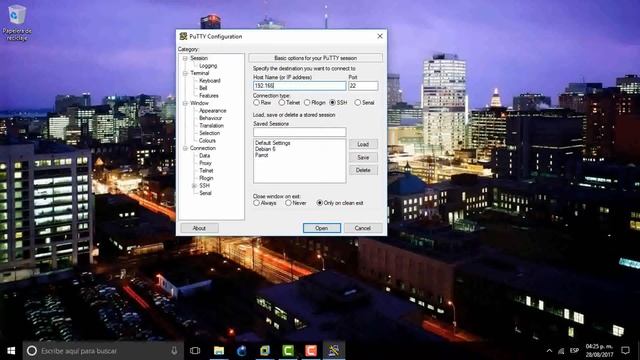Click the ESP language indicator
Screen dimensions: 640x360
[x=574, y=351]
